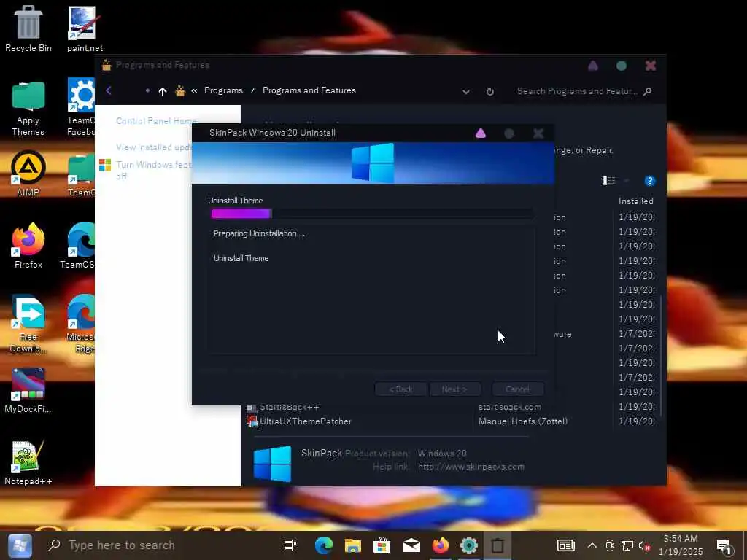The height and width of the screenshot is (560, 747).
Task: Open the Apply Themes folder
Action: point(28,109)
